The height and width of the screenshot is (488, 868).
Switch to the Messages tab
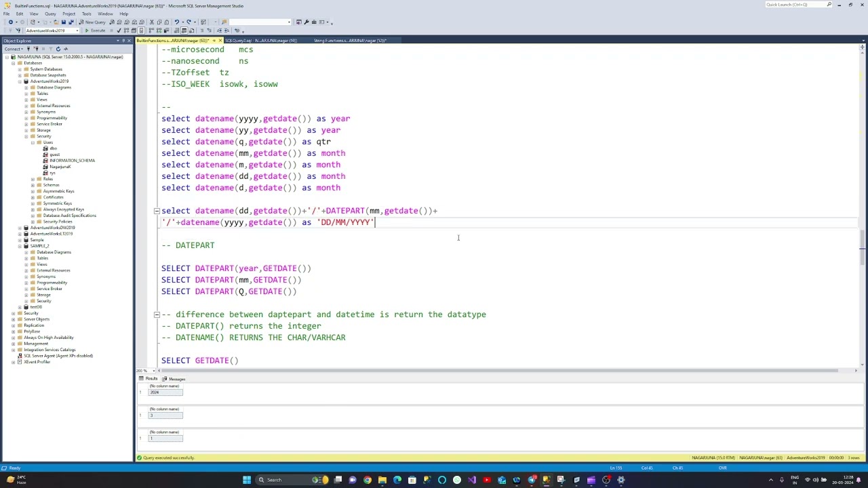(174, 379)
